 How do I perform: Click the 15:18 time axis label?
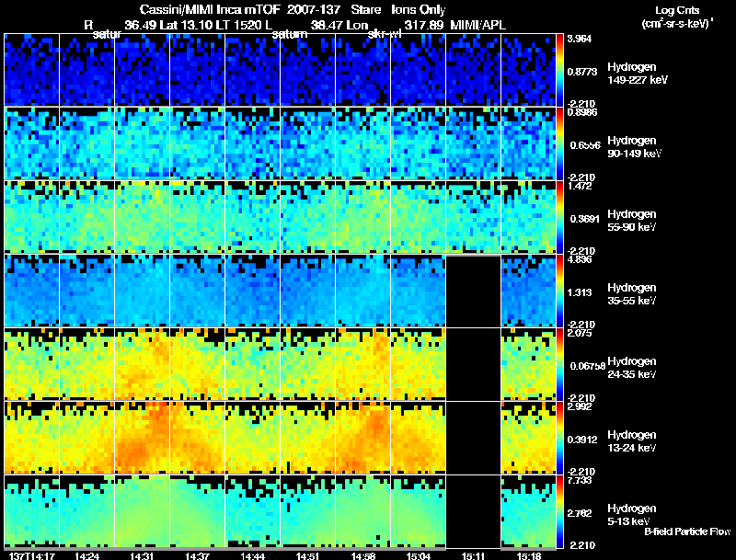tap(528, 555)
